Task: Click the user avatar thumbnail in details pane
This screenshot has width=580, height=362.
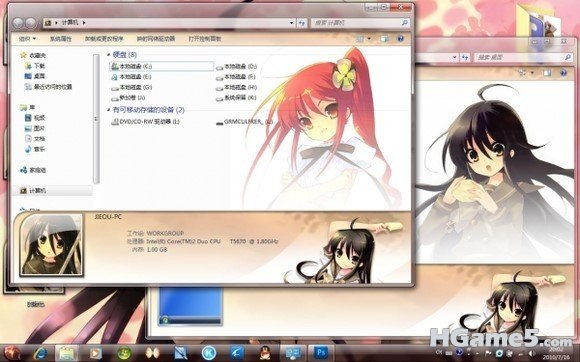Action: (x=51, y=245)
